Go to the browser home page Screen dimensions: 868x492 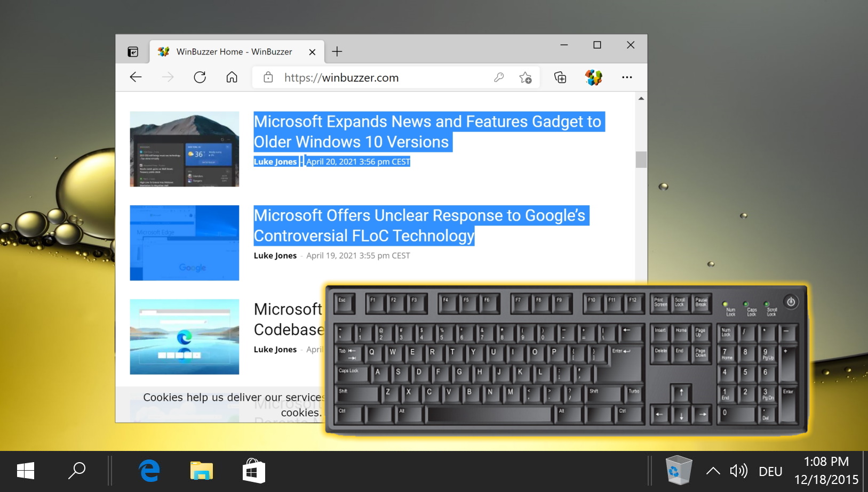click(232, 77)
